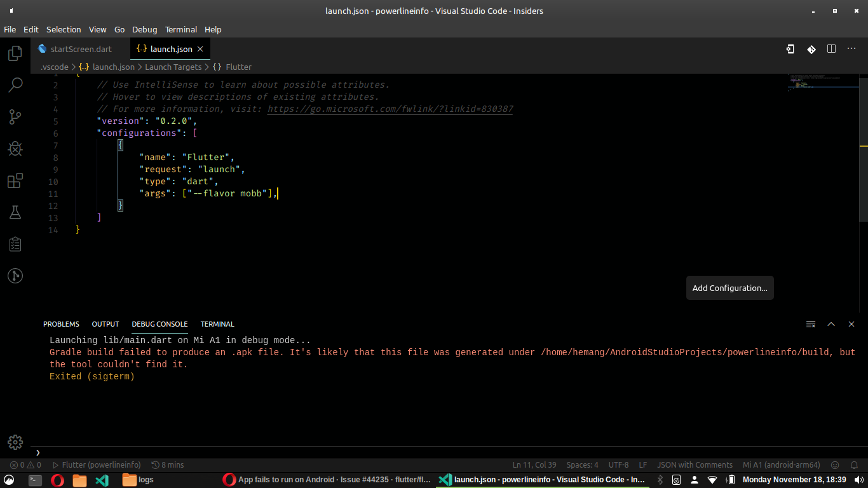The height and width of the screenshot is (488, 868).
Task: Open the Debug menu
Action: [144, 29]
